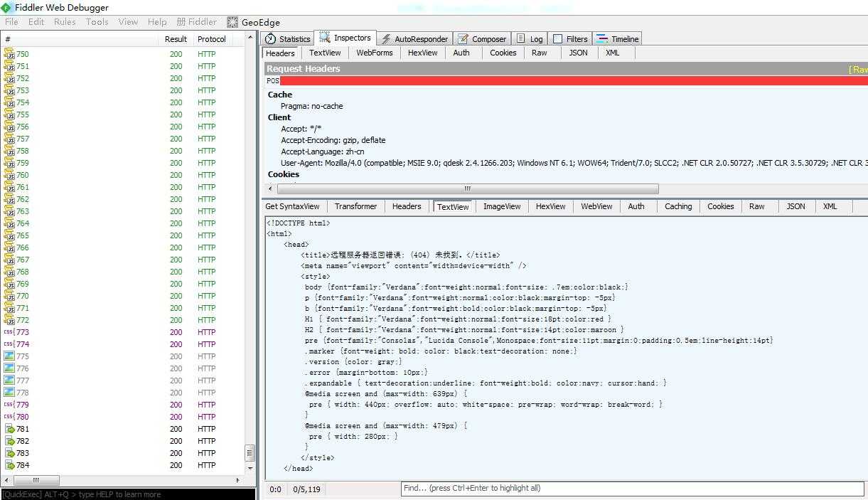868x500 pixels.
Task: Select JS icon of session 750
Action: pos(9,54)
